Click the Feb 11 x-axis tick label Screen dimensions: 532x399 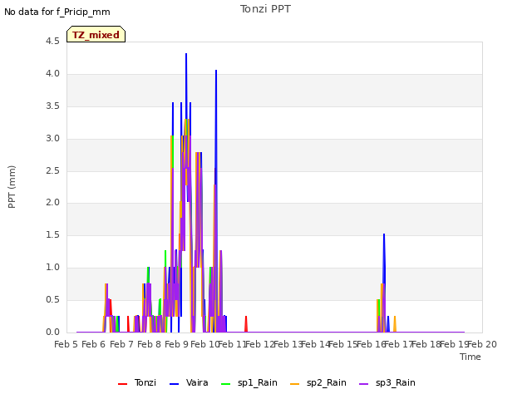[232, 344]
